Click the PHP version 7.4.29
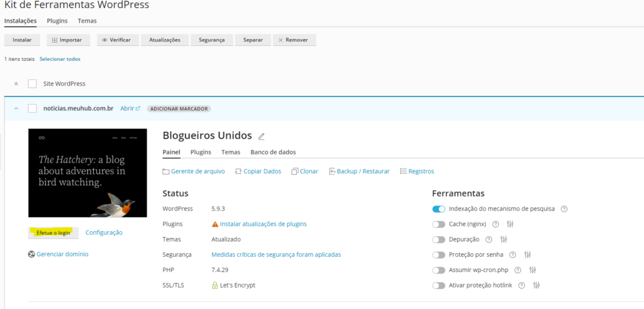This screenshot has width=644, height=309. click(219, 270)
